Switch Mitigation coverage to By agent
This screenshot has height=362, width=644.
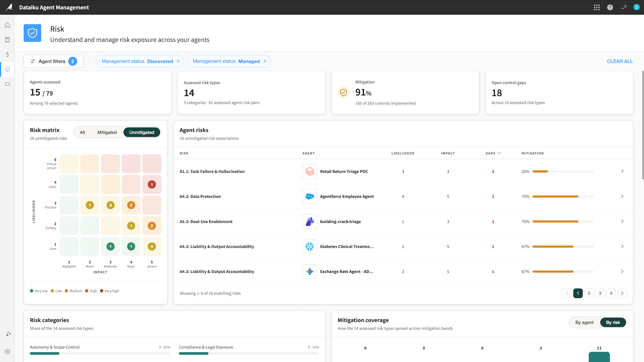pyautogui.click(x=584, y=322)
